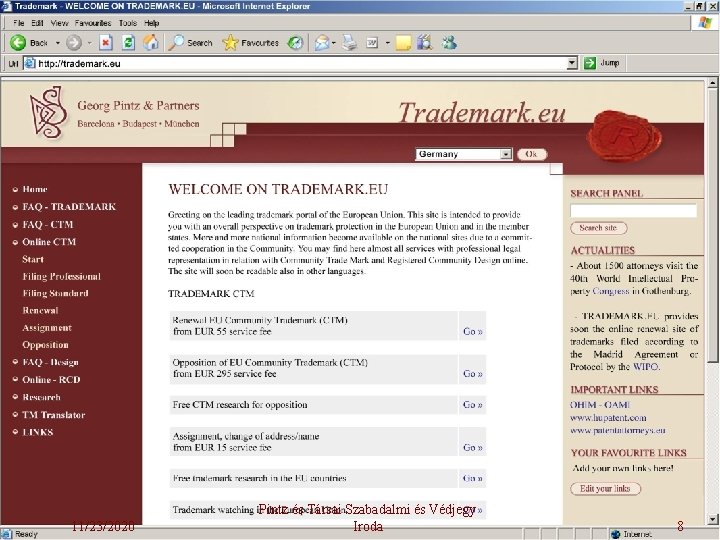Follow Go link for Opposition of EU Trademark
Image resolution: width=720 pixels, height=540 pixels.
472,374
